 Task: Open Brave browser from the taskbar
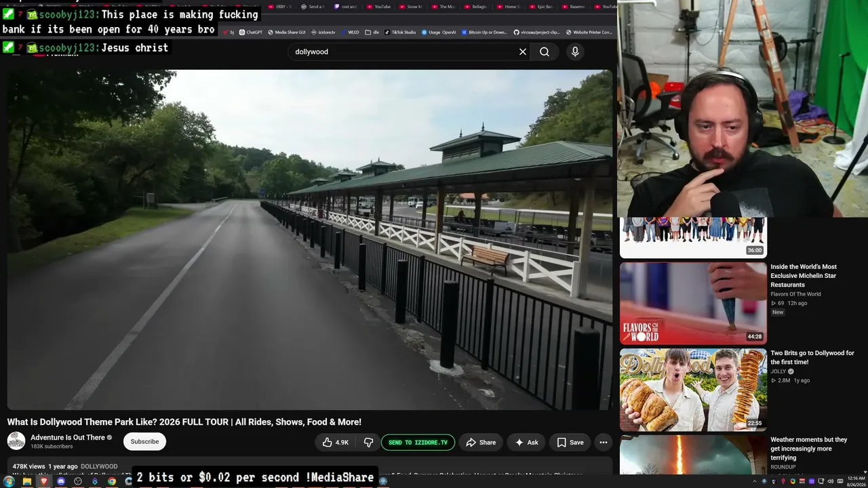pyautogui.click(x=44, y=482)
